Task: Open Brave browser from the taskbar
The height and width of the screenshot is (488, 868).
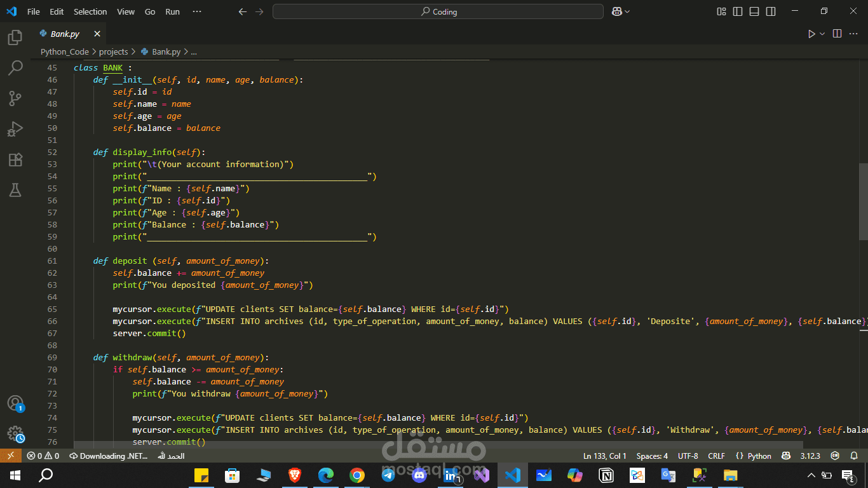Action: click(x=295, y=475)
